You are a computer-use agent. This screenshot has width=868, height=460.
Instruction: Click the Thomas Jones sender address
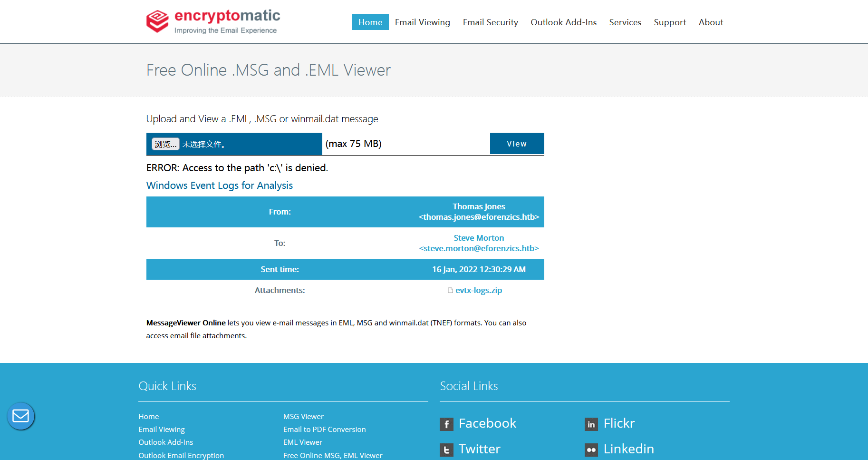[x=479, y=212]
